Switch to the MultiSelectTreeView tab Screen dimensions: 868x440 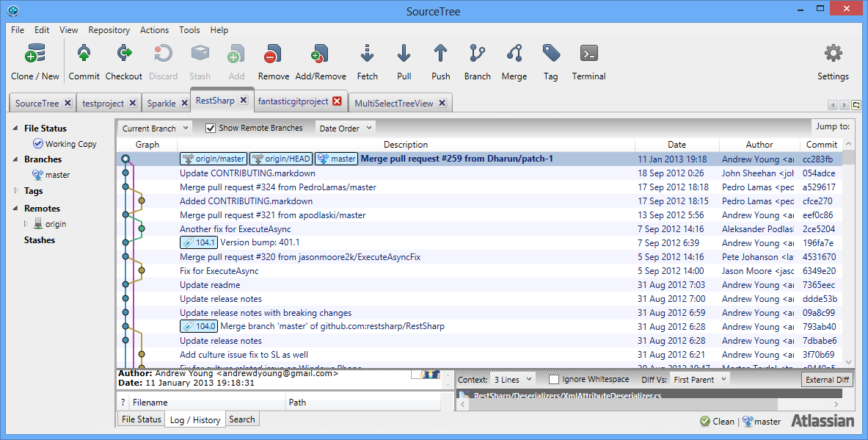point(393,104)
